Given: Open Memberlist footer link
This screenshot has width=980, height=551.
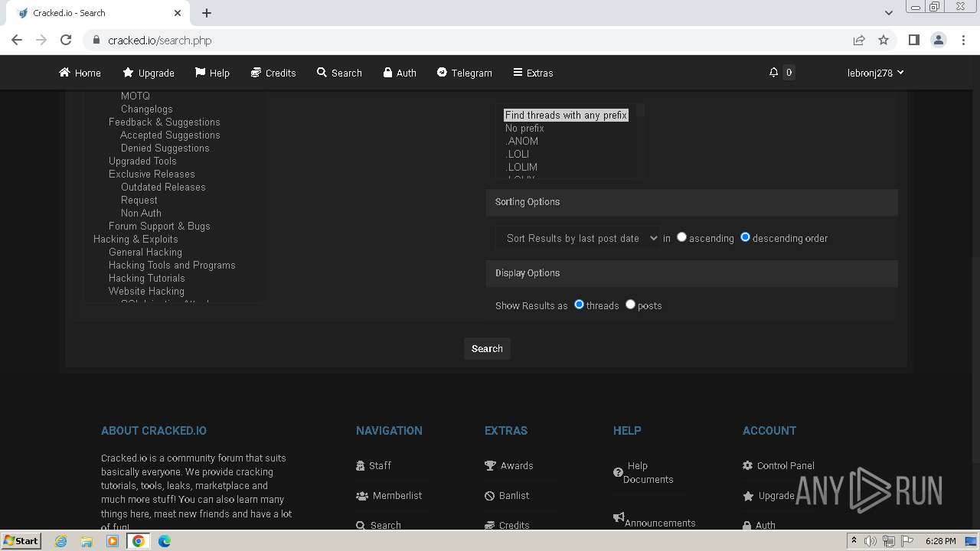Looking at the screenshot, I should (x=389, y=495).
